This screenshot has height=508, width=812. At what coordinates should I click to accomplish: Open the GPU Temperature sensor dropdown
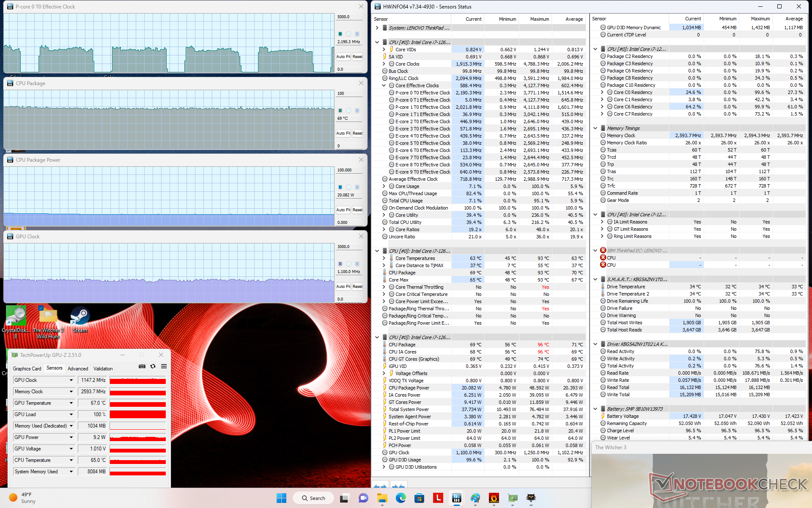click(x=71, y=403)
